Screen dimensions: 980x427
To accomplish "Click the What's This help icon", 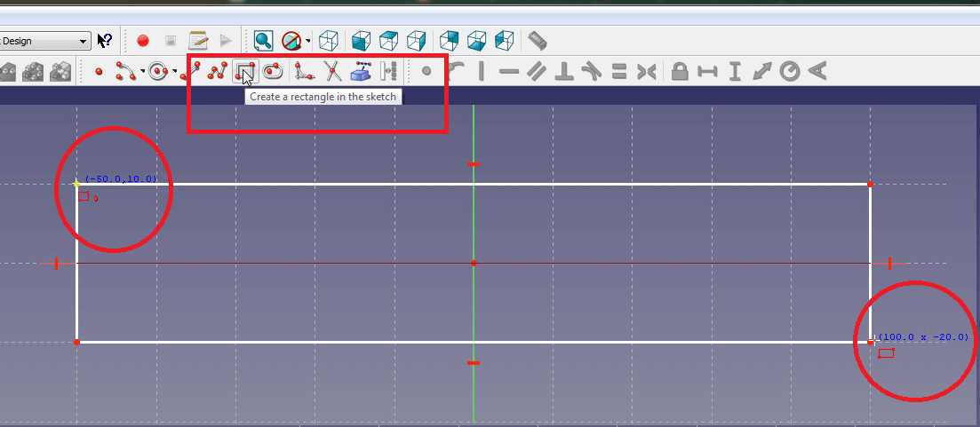I will [x=104, y=41].
